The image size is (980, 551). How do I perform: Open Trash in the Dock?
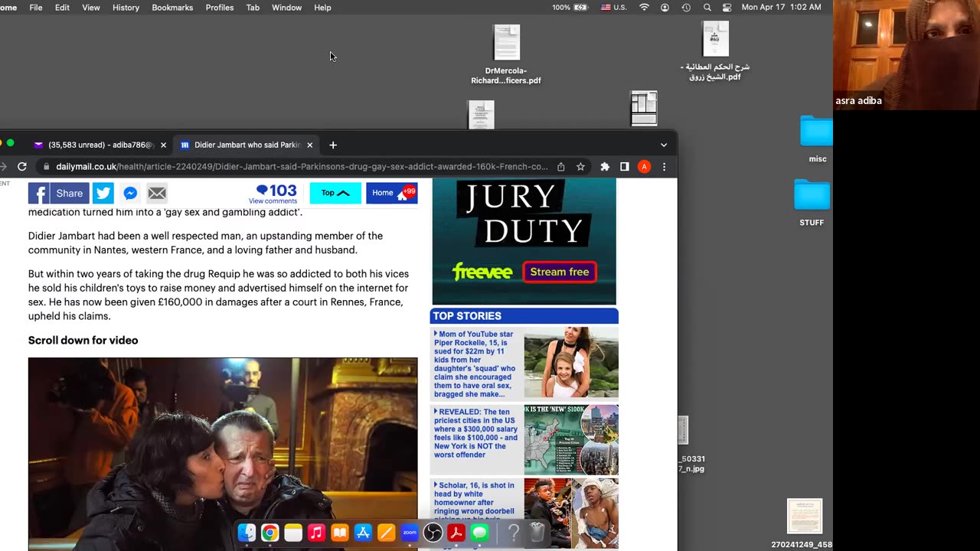[x=537, y=533]
